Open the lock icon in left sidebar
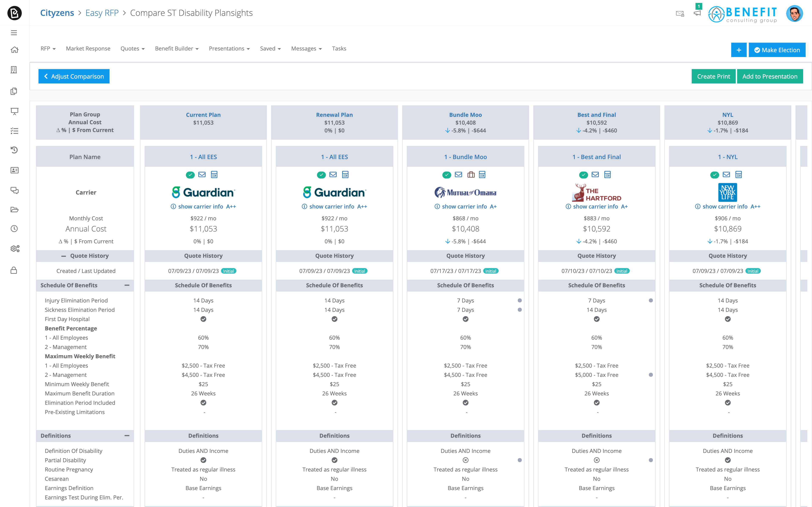 14,270
